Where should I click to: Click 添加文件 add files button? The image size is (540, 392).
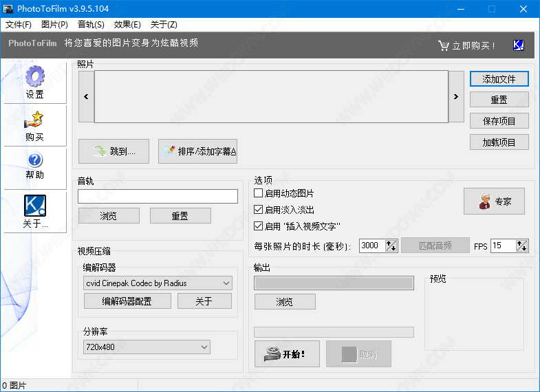pyautogui.click(x=499, y=79)
